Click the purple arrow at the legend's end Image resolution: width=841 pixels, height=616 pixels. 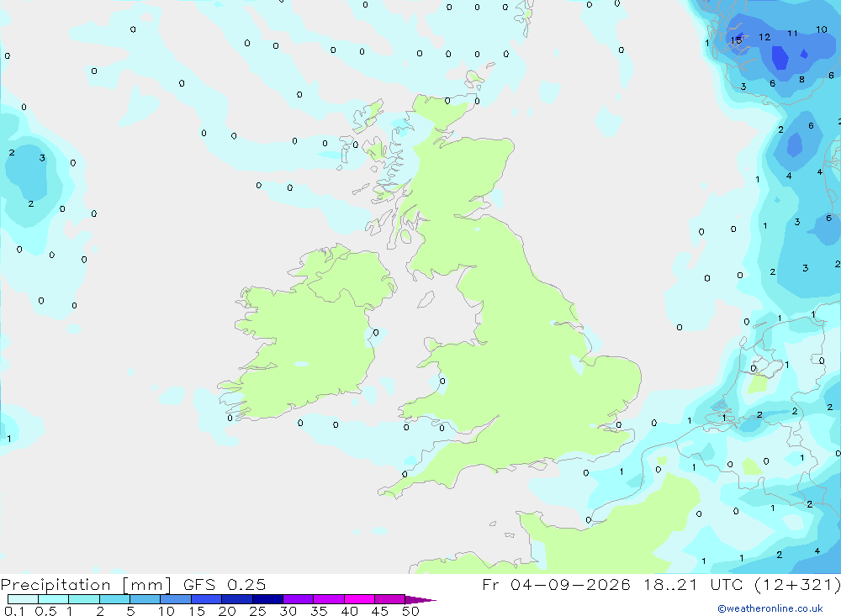tap(420, 600)
